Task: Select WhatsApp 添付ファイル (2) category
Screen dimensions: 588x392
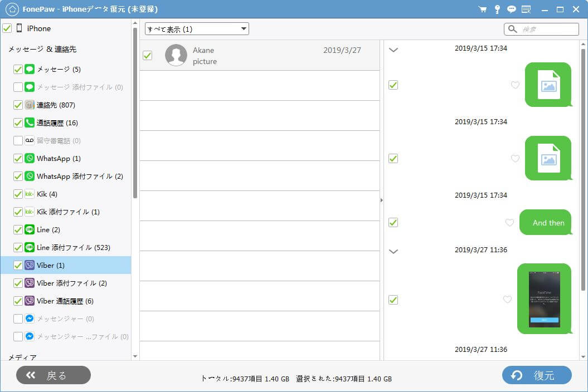Action: click(66, 176)
